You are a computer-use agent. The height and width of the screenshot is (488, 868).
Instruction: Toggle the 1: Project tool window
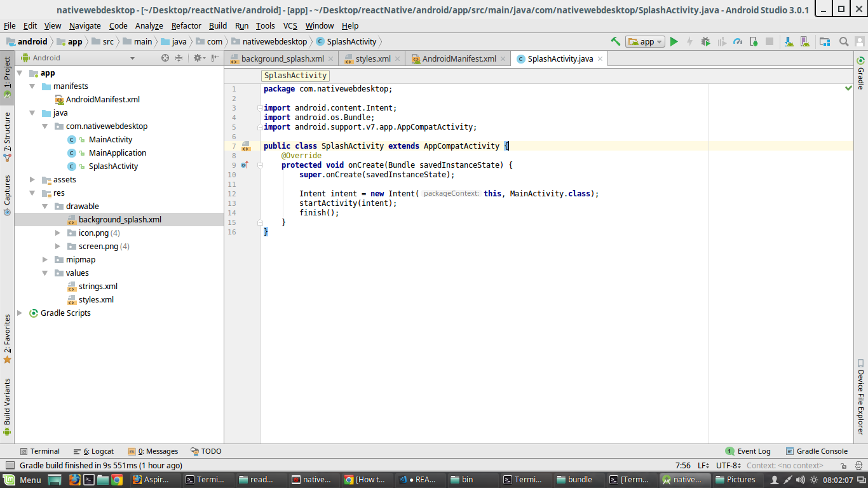point(7,78)
